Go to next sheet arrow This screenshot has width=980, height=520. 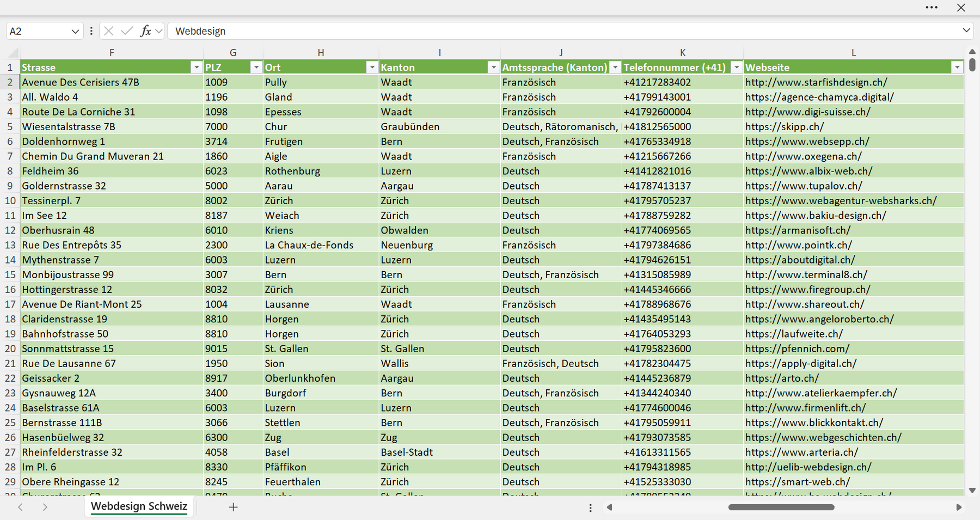[x=45, y=507]
